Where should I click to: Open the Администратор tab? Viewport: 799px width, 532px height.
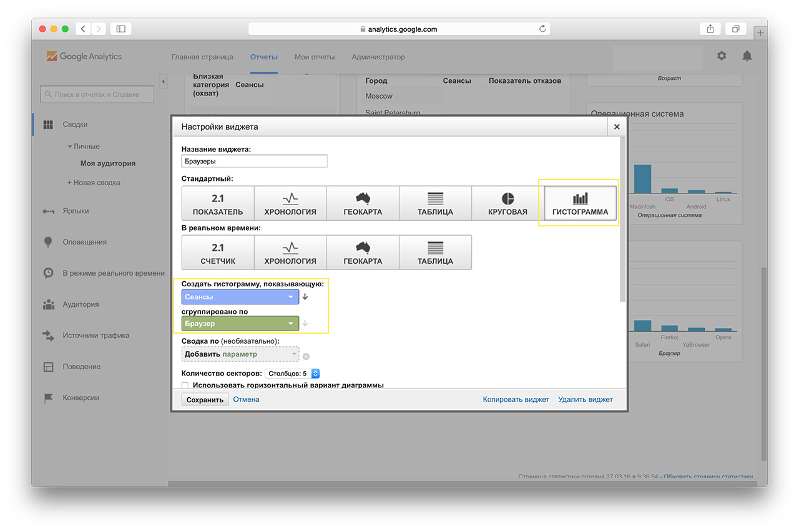[378, 57]
